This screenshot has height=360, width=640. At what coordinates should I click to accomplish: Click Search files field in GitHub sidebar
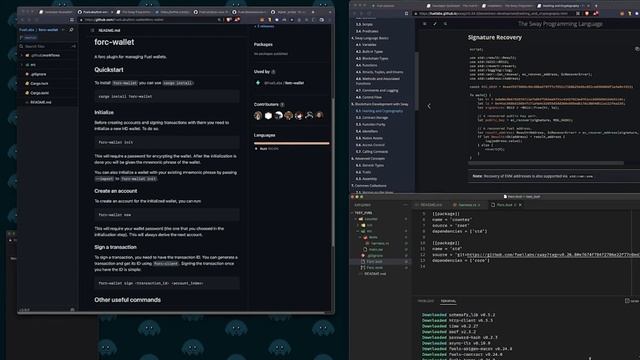click(x=48, y=47)
